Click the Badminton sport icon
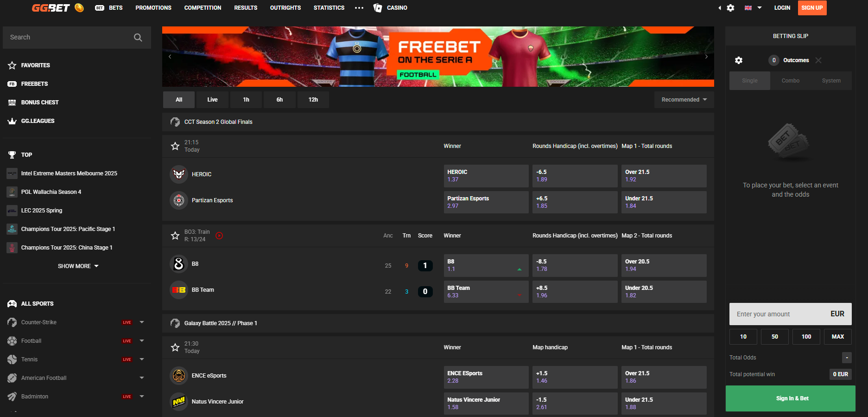 (12, 397)
